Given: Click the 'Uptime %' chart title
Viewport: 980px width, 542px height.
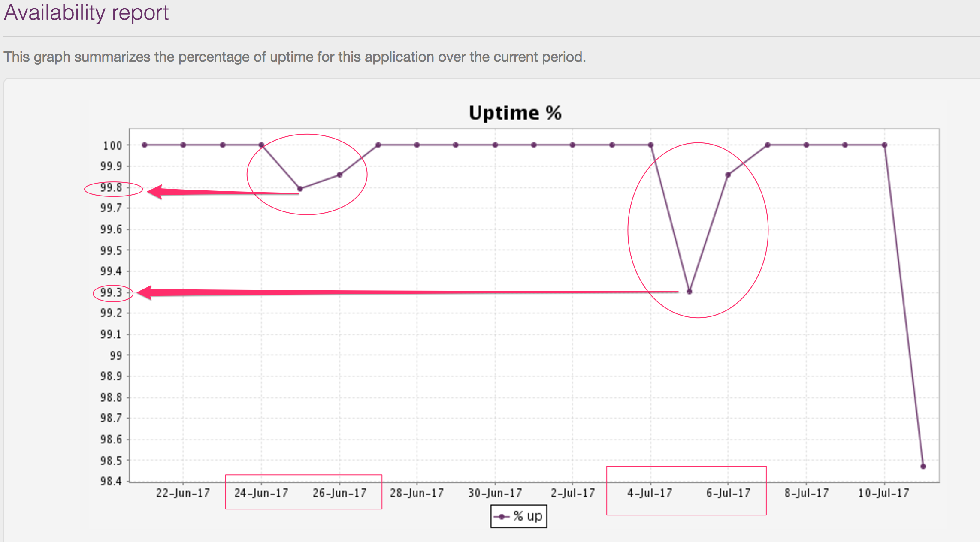Looking at the screenshot, I should click(515, 113).
